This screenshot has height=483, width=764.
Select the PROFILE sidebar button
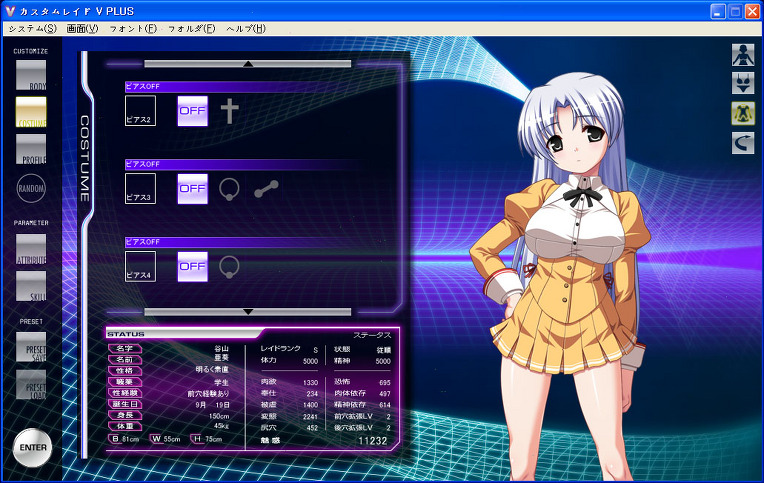point(31,149)
